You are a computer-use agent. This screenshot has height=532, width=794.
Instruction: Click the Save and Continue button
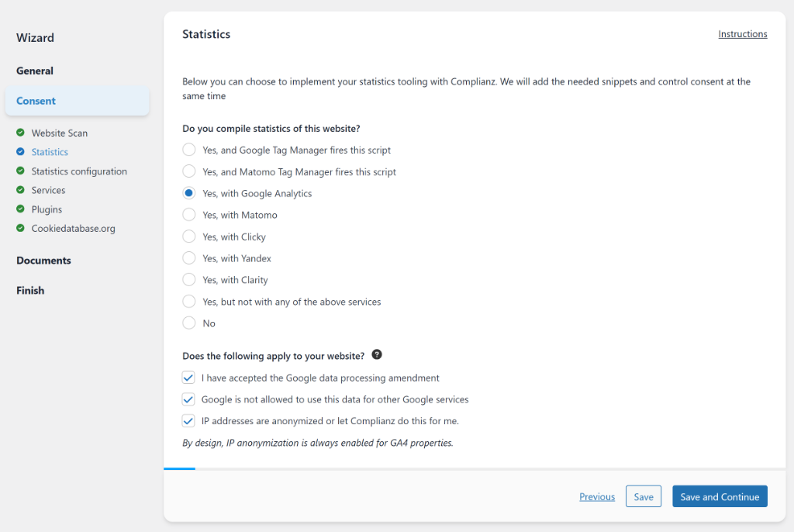pyautogui.click(x=720, y=496)
